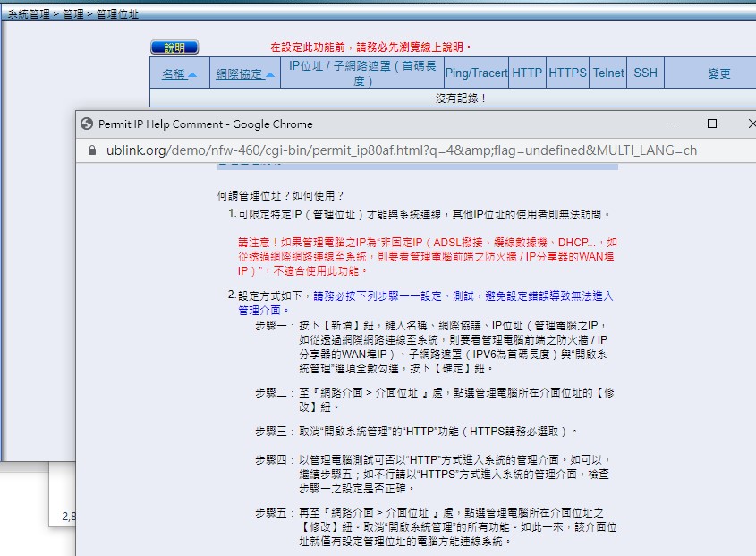
Task: Click the HTTP column header
Action: (527, 73)
